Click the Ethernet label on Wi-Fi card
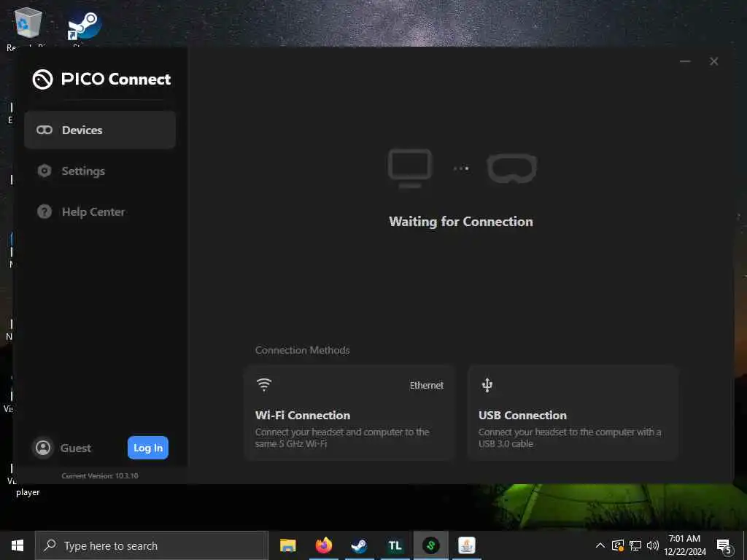 (x=426, y=385)
